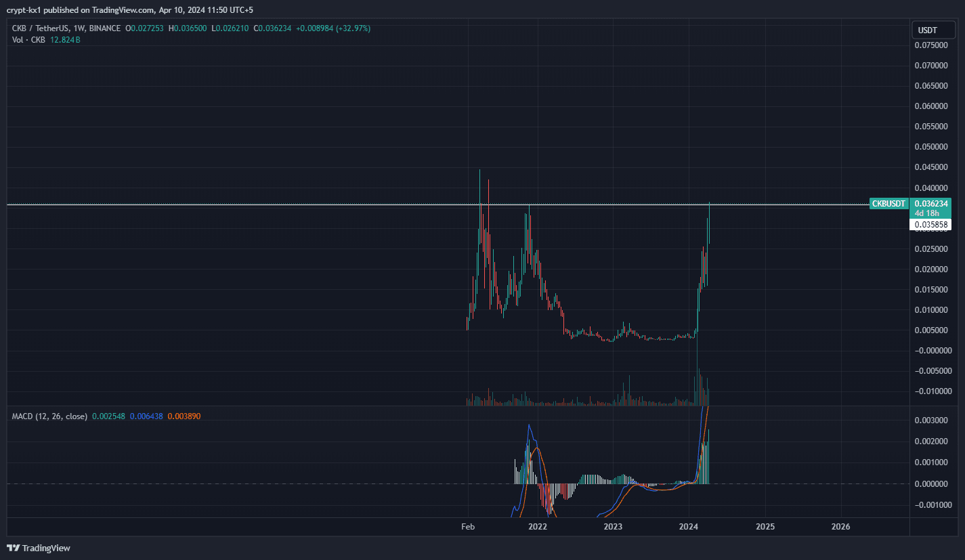Click the MACD line value 0.006438
The height and width of the screenshot is (560, 965).
pyautogui.click(x=146, y=416)
